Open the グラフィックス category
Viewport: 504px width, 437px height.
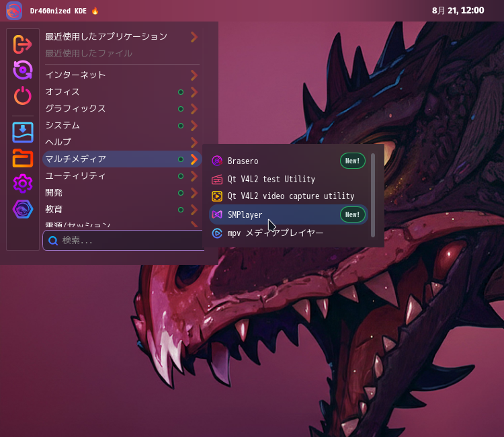click(122, 108)
